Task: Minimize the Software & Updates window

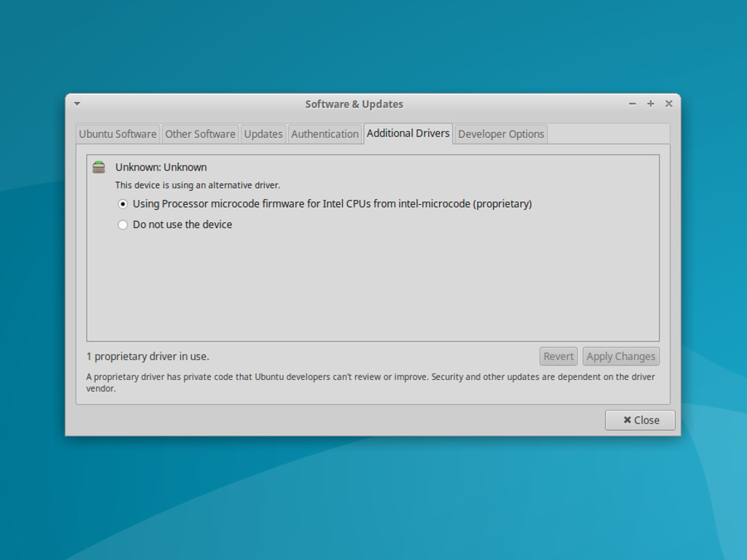Action: (632, 104)
